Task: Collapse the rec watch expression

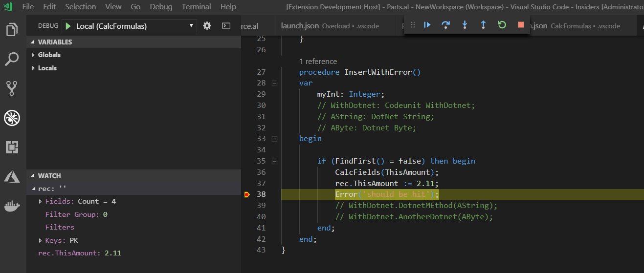Action: (x=33, y=189)
